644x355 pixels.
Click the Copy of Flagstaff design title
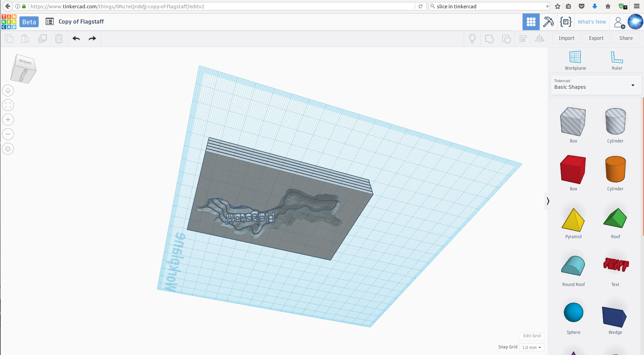(x=81, y=21)
